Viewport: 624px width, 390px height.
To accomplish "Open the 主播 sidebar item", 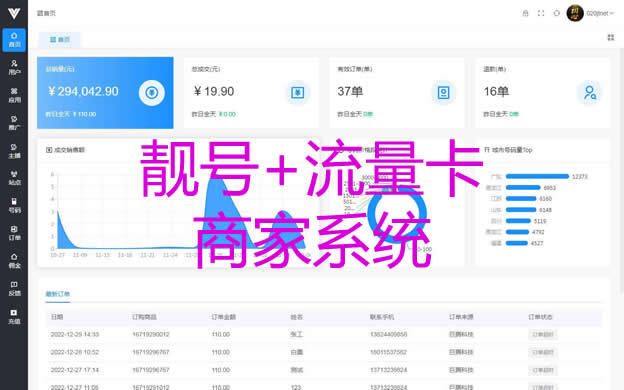I will (x=14, y=151).
